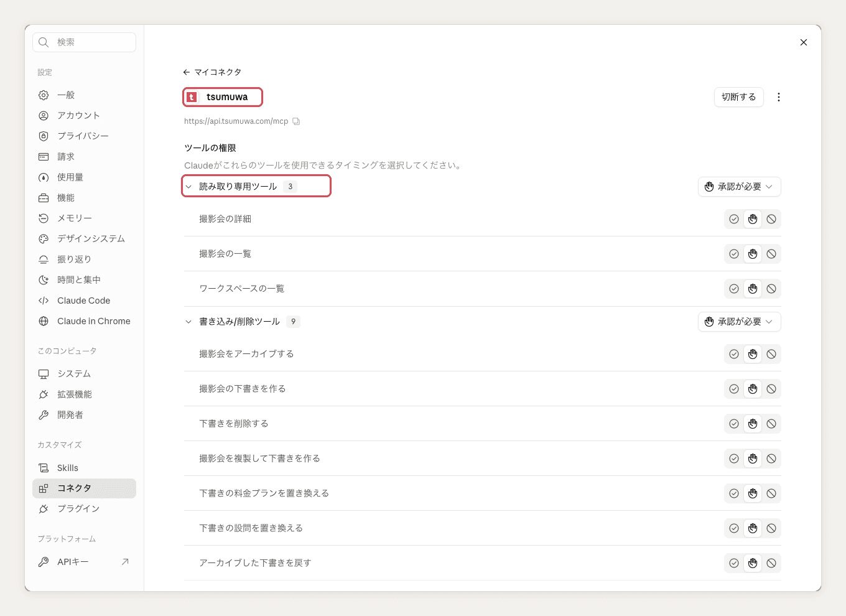This screenshot has width=846, height=616.
Task: Collapse the 読み取り専用ツール section
Action: point(188,187)
